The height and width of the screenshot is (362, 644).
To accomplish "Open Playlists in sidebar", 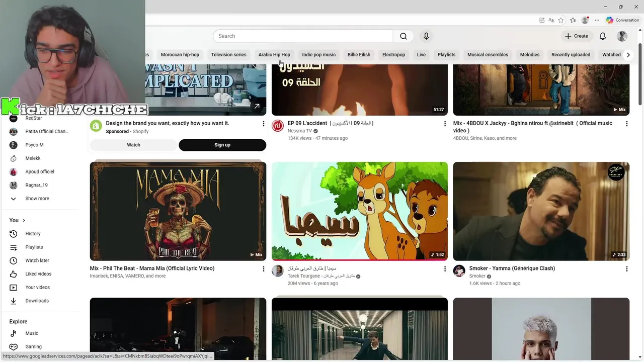I will click(34, 247).
